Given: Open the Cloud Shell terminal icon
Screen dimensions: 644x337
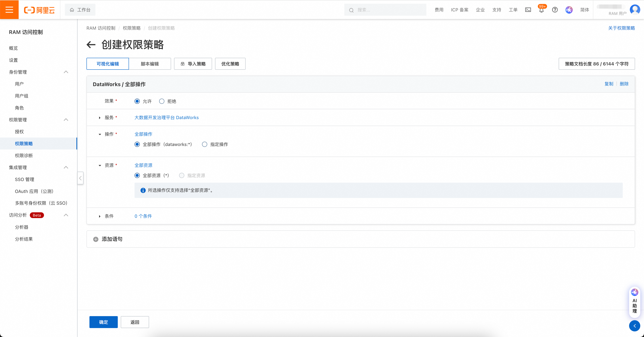Looking at the screenshot, I should [528, 10].
